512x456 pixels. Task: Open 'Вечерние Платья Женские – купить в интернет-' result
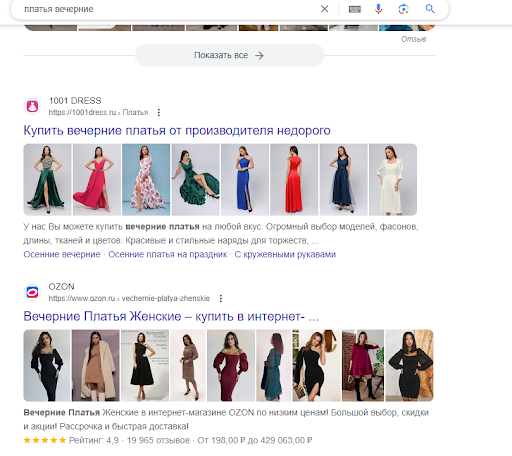coord(171,316)
